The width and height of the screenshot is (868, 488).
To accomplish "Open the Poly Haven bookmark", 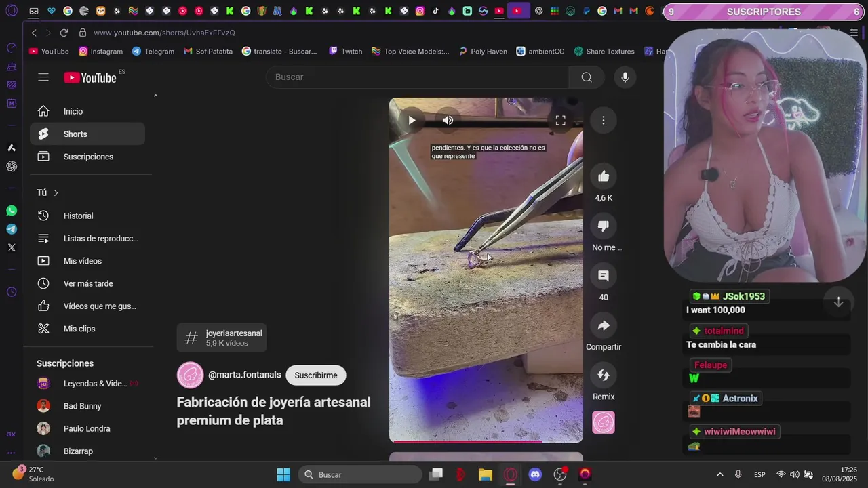I will (483, 52).
